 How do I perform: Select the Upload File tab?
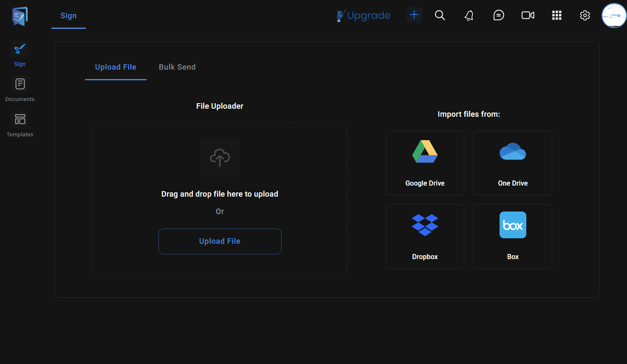pos(116,67)
